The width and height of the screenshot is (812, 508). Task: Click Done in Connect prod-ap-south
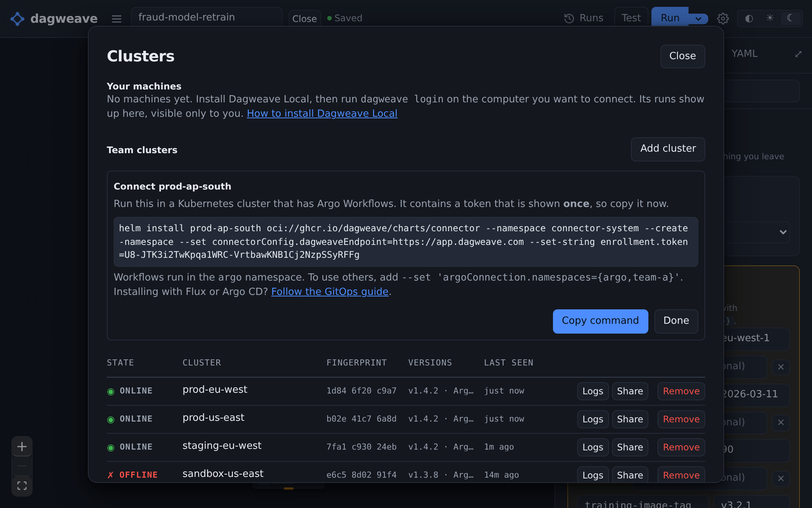pyautogui.click(x=676, y=321)
